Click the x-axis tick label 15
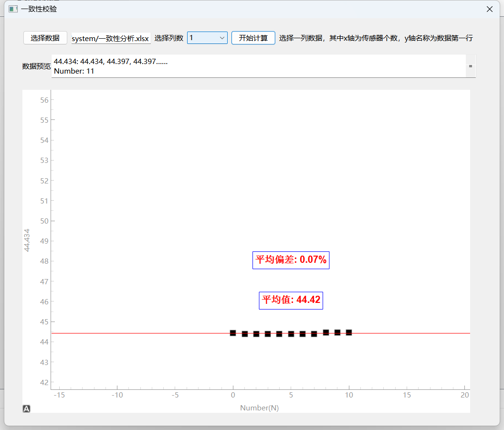Screen dimensions: 504x430 click(x=407, y=395)
